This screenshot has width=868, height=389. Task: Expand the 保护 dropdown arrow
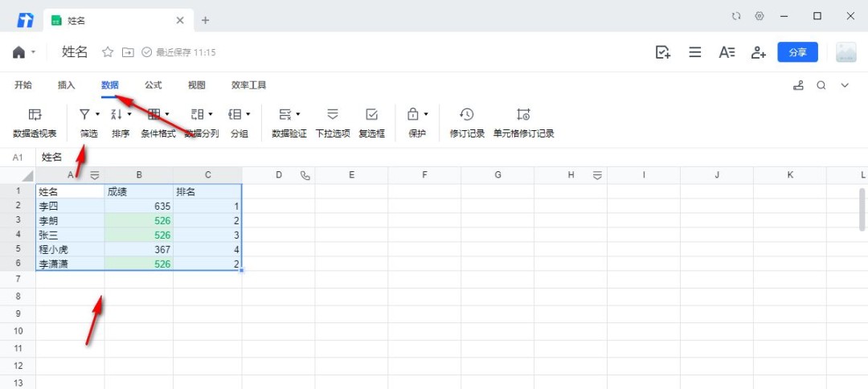tap(426, 115)
